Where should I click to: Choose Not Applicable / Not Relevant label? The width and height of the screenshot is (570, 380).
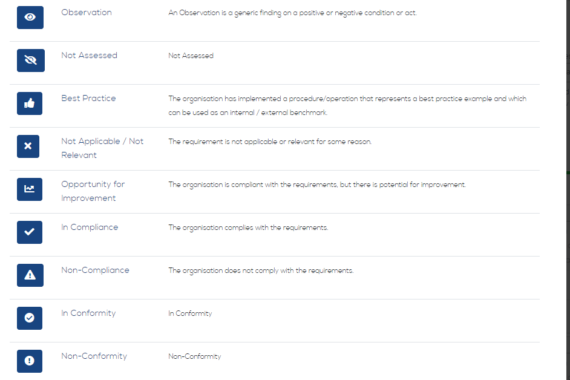point(102,148)
